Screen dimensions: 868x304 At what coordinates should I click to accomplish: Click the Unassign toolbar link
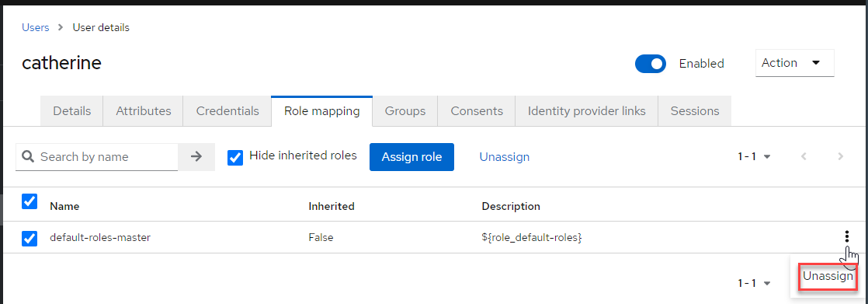505,157
